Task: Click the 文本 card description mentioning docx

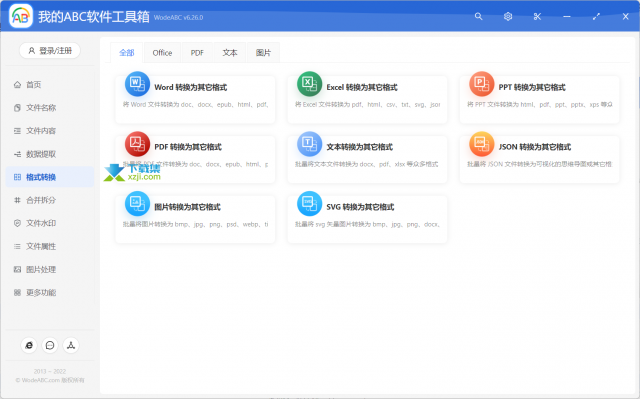Action: [367, 164]
